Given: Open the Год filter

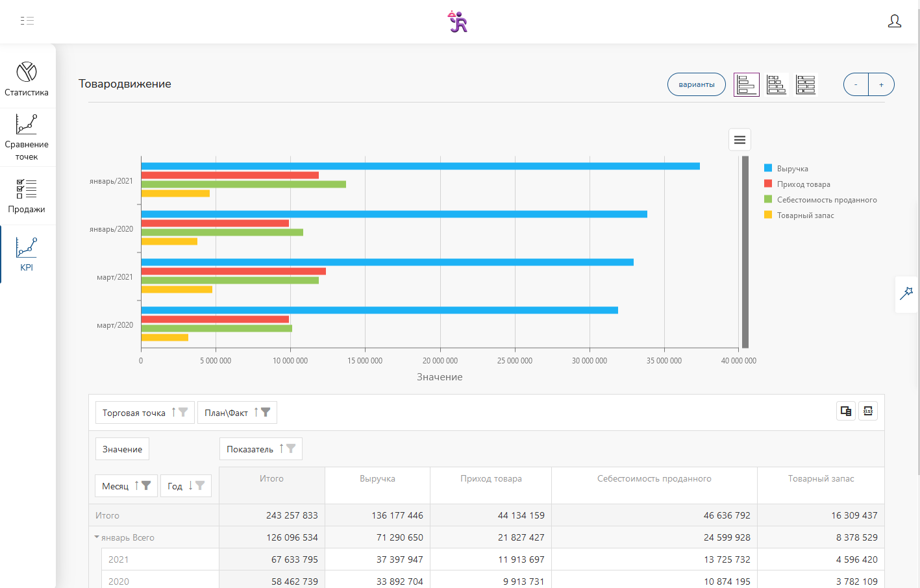Looking at the screenshot, I should coord(200,485).
